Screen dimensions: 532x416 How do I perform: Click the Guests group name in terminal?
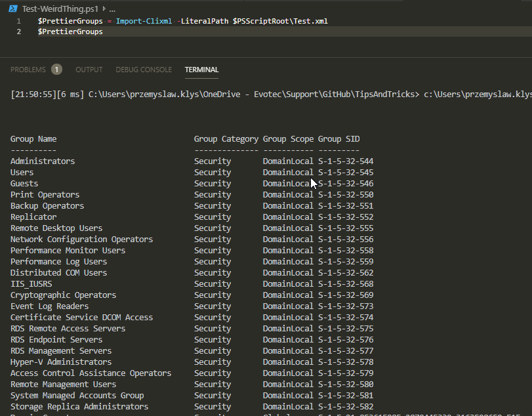24,183
